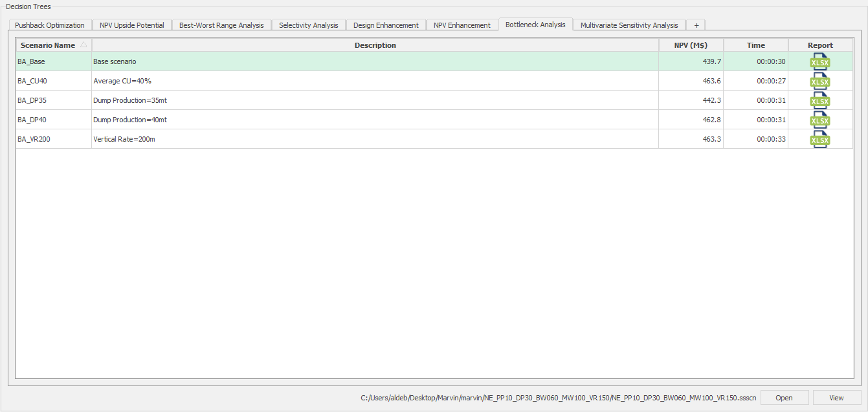Image resolution: width=868 pixels, height=412 pixels.
Task: Open XLSX report for BA_Base scenario
Action: (x=820, y=61)
